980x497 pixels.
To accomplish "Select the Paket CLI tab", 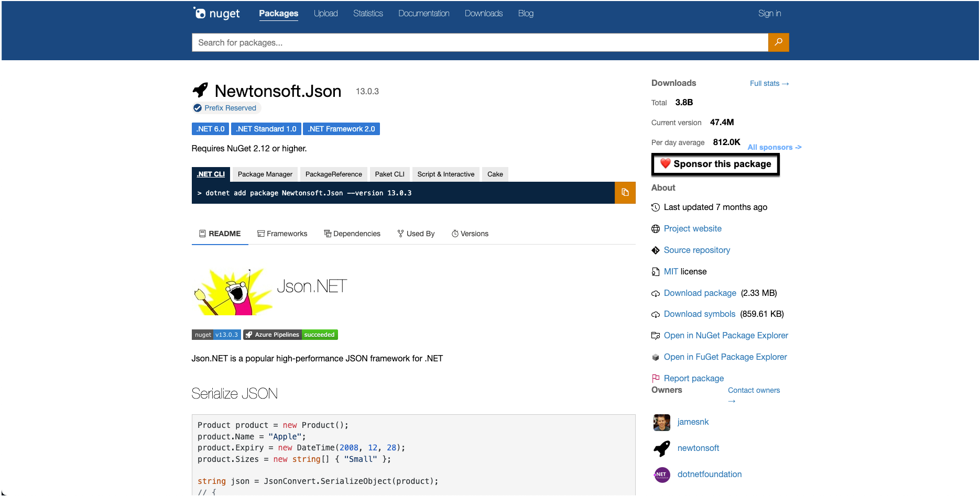I will click(x=390, y=174).
